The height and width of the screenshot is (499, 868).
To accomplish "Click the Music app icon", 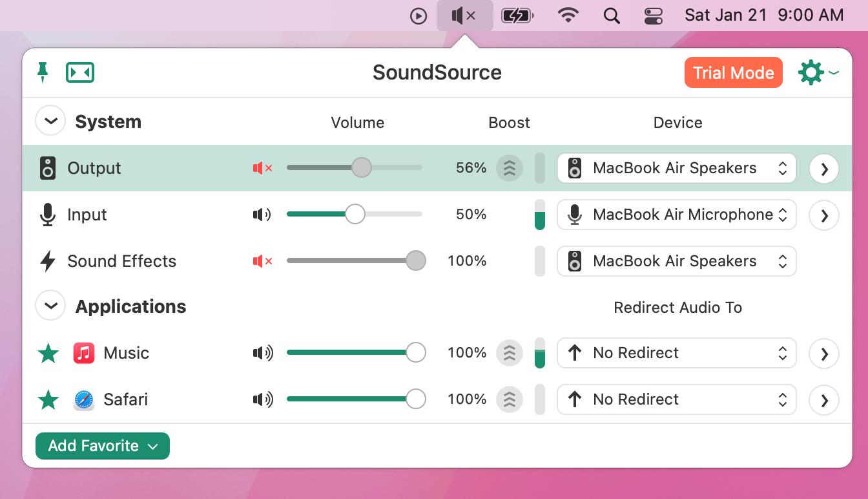I will [x=84, y=353].
